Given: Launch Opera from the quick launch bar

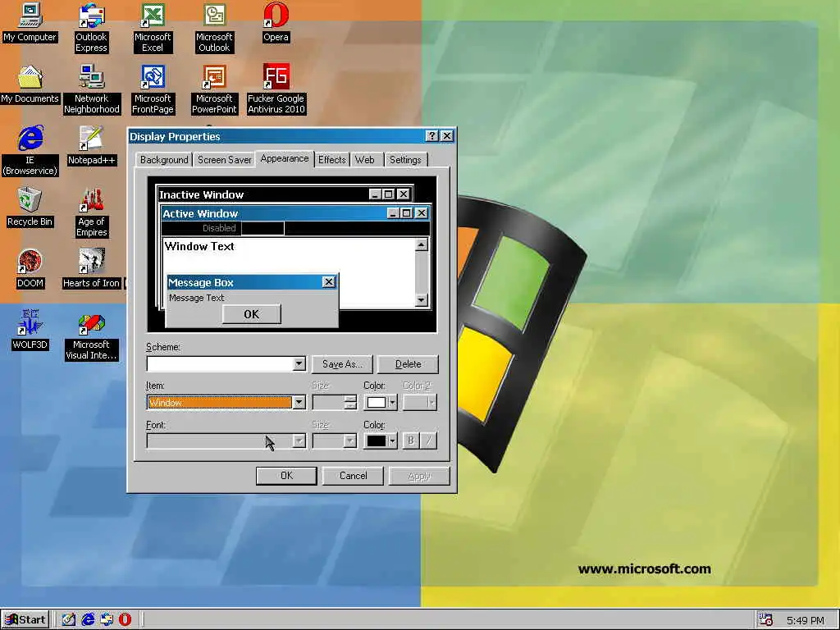Looking at the screenshot, I should [125, 620].
